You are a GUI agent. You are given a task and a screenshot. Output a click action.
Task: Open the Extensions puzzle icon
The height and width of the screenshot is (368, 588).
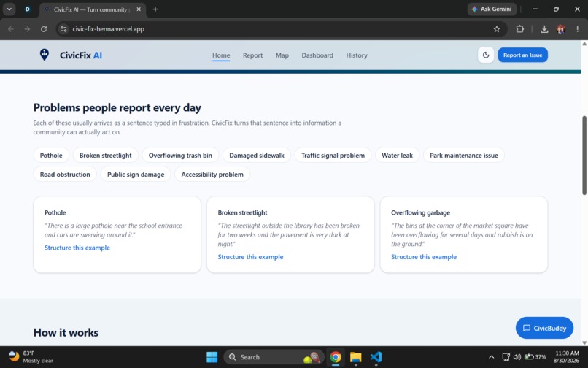(519, 29)
